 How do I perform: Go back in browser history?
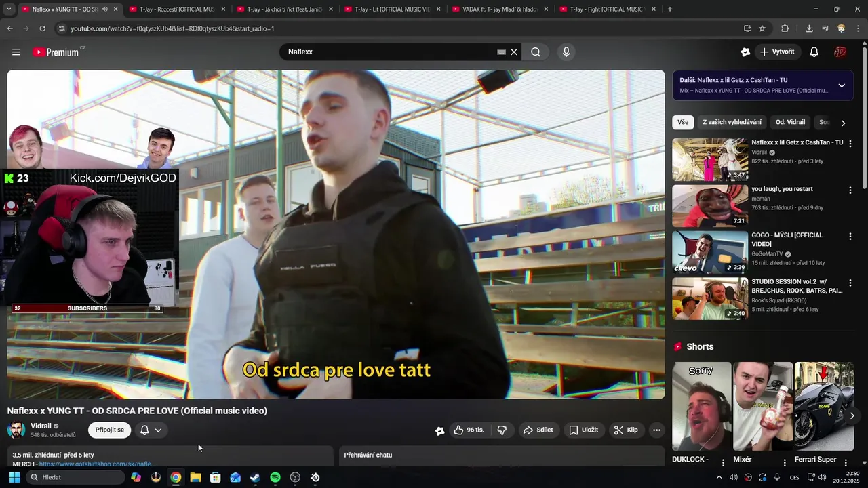9,28
